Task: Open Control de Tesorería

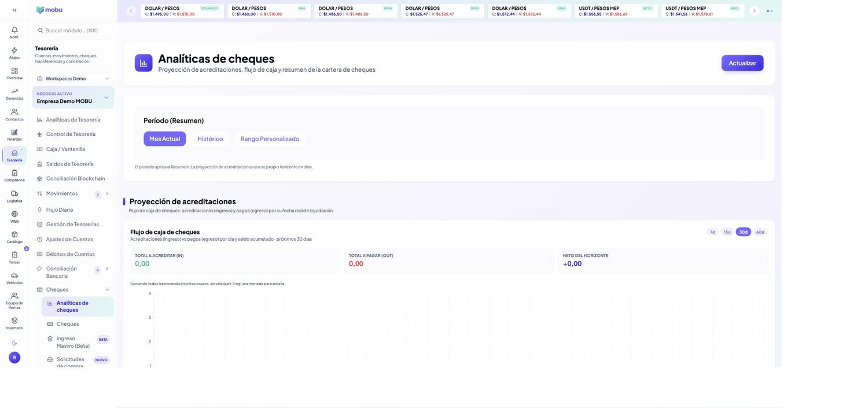Action: click(73, 134)
